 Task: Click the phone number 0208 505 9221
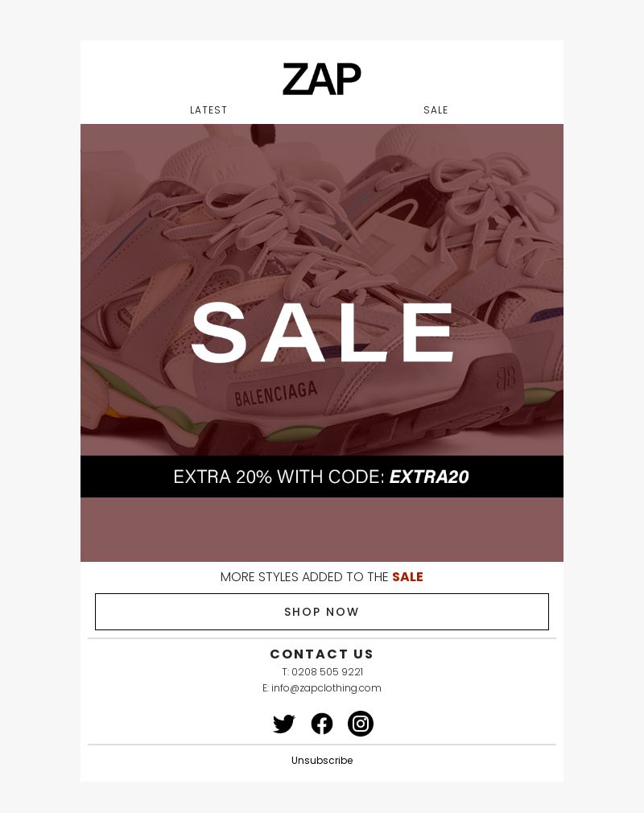[x=327, y=672]
